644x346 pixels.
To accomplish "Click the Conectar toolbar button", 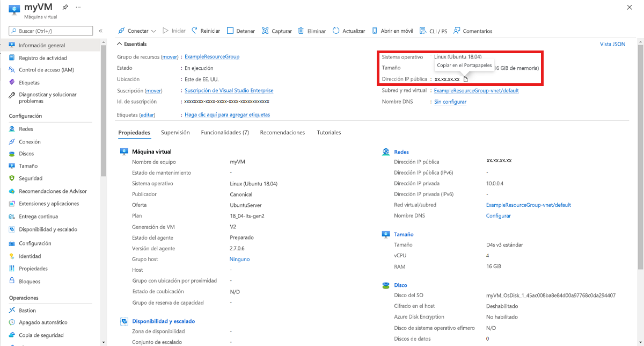I will click(x=133, y=31).
